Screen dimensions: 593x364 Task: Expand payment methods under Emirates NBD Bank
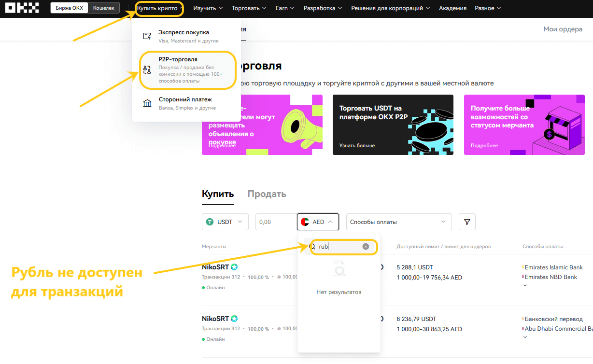[525, 285]
